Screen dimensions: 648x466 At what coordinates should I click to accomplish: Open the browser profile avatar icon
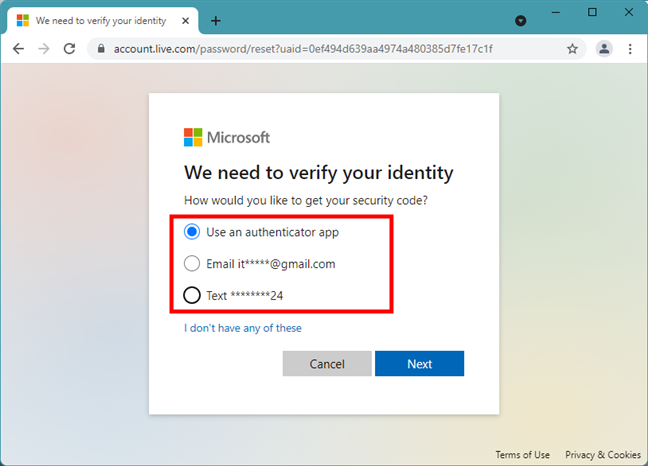pos(604,49)
